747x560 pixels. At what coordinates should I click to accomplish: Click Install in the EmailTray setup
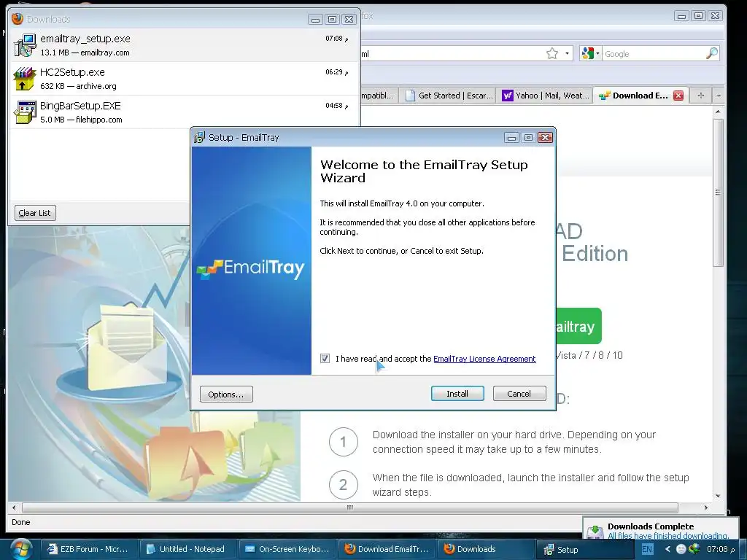(x=457, y=393)
